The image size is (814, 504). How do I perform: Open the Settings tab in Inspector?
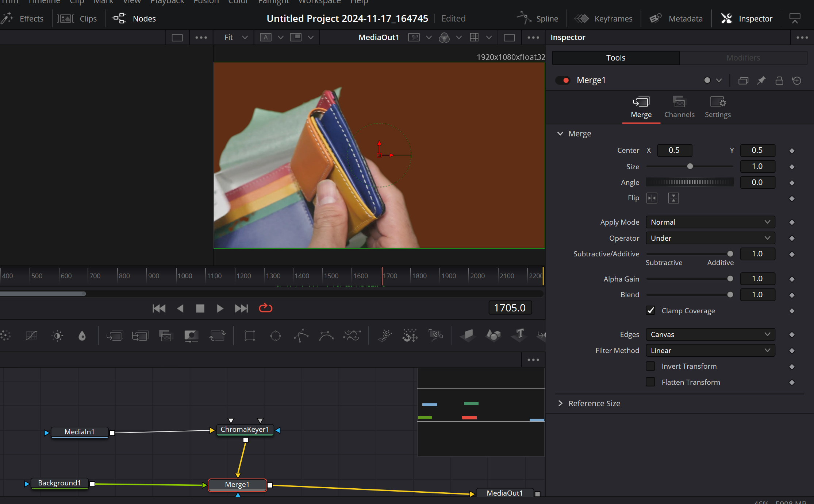click(717, 107)
